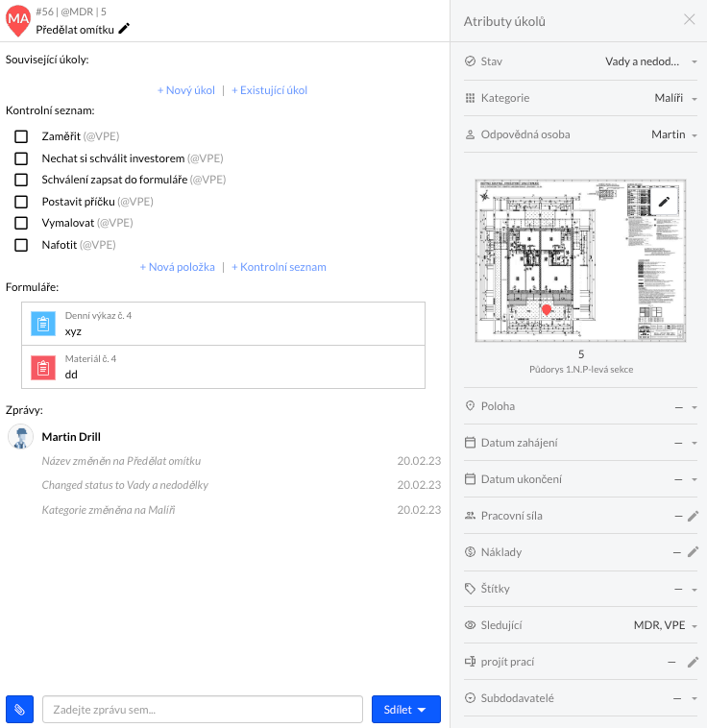Click the paperclip attachment button
The image size is (707, 728).
[x=19, y=710]
